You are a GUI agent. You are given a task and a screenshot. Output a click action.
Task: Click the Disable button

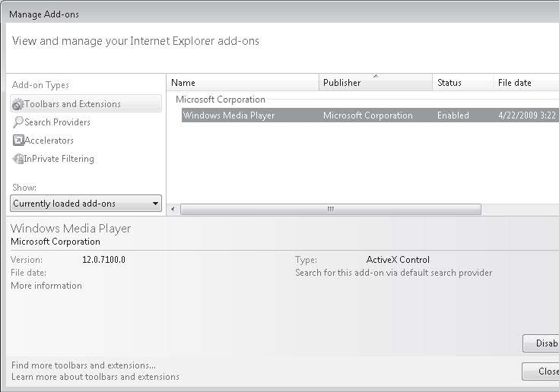point(541,343)
